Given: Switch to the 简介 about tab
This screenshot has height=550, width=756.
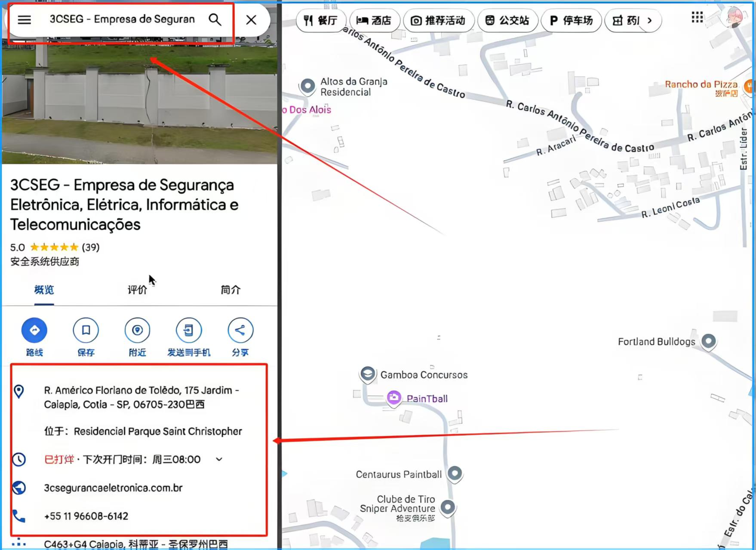Looking at the screenshot, I should click(x=230, y=290).
